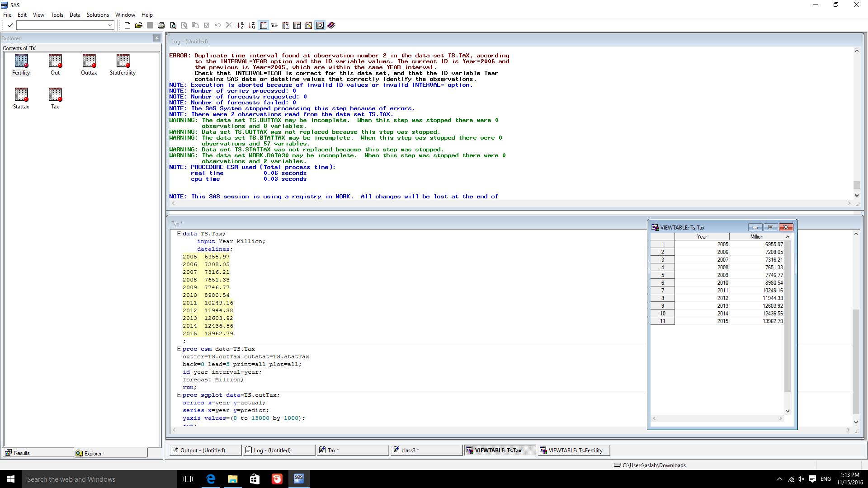Select row 6 in the Ts.Tax viewtable
Image resolution: width=868 pixels, height=488 pixels.
662,282
